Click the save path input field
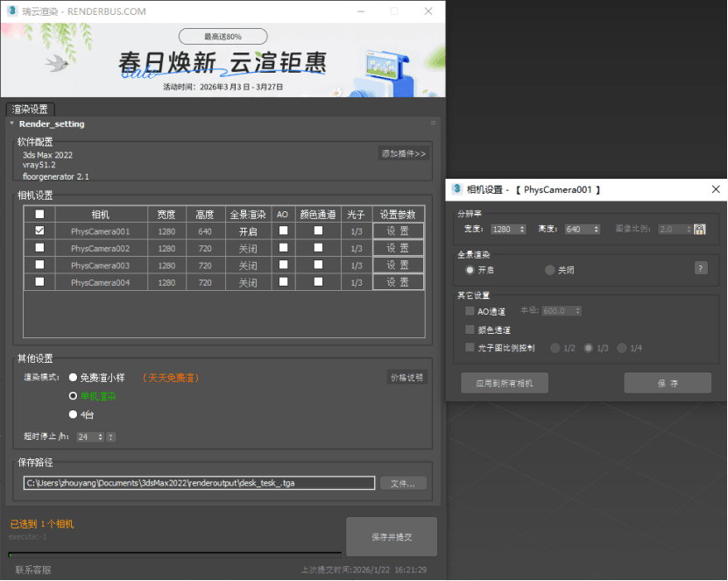 (x=199, y=483)
